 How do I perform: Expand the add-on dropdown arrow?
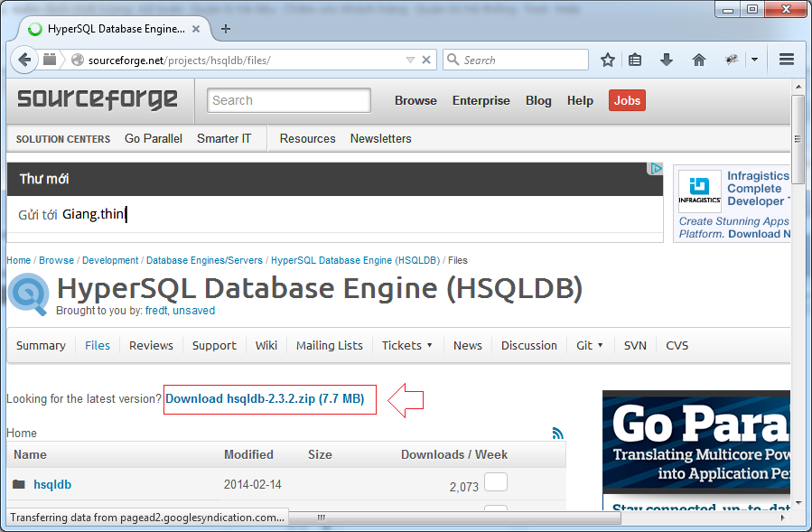[754, 61]
